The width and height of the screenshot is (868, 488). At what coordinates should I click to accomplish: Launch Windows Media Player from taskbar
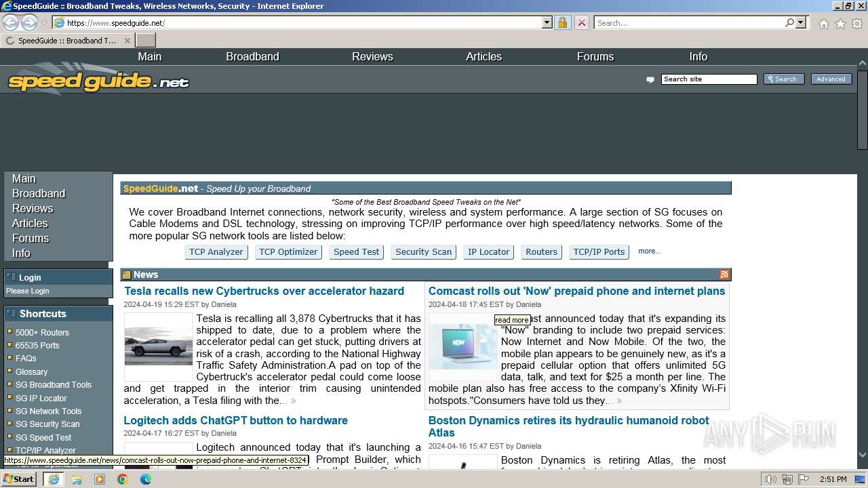100,479
